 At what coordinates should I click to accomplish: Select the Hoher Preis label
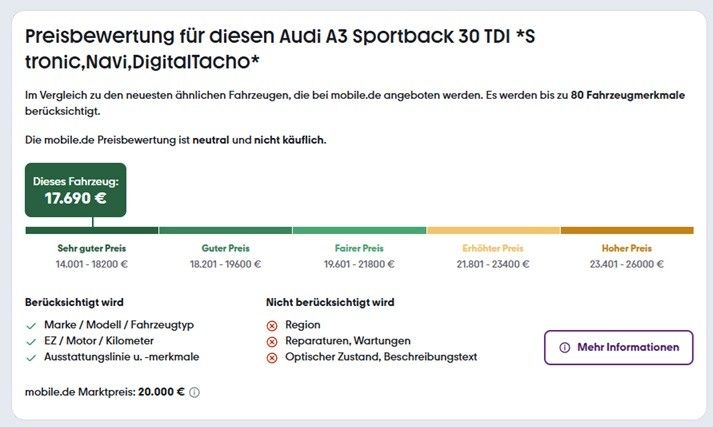pyautogui.click(x=627, y=248)
